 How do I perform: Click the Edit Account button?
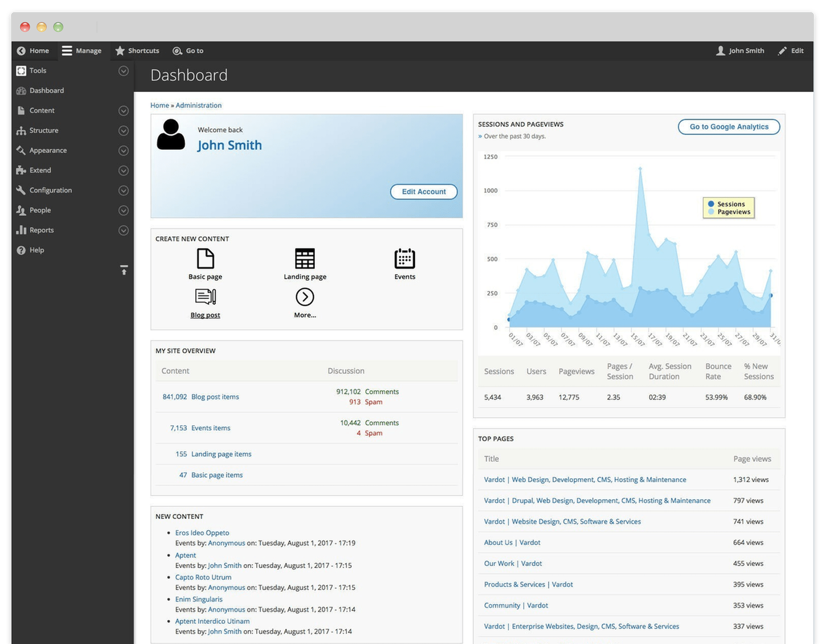point(423,192)
